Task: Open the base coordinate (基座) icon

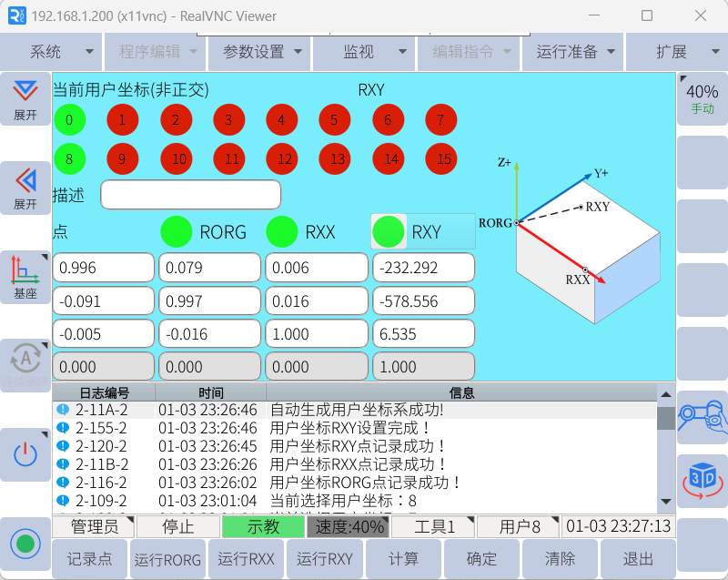Action: coord(25,277)
